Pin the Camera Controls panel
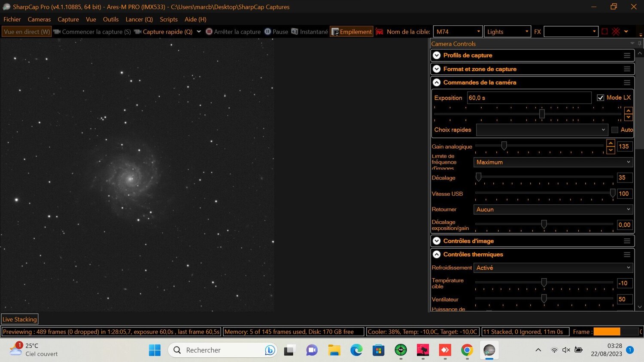The image size is (644, 362). (x=639, y=43)
